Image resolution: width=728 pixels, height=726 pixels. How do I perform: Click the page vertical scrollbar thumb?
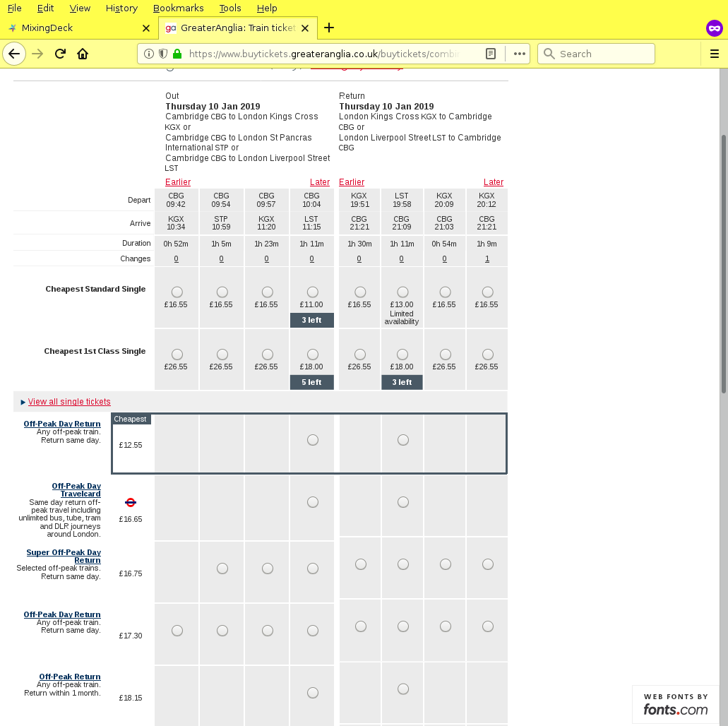(x=723, y=265)
